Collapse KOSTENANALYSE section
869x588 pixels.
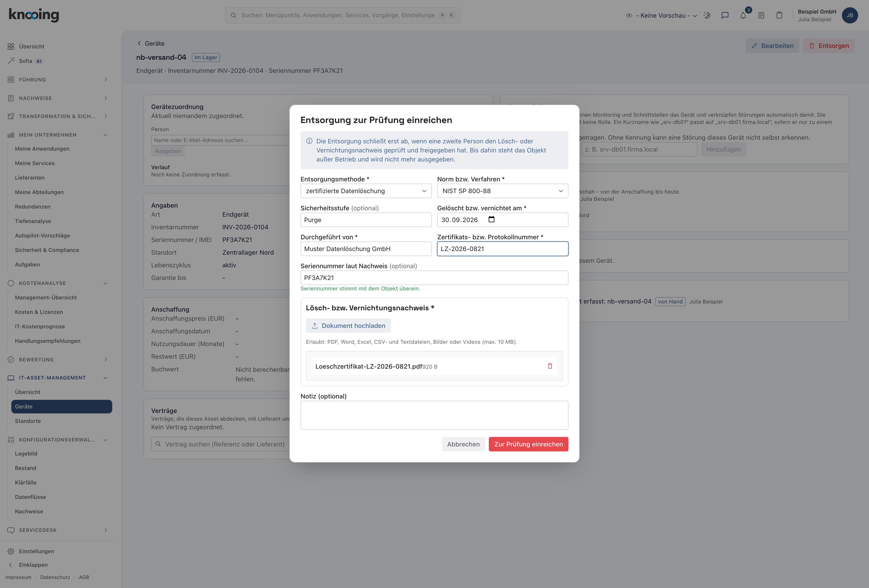[x=58, y=283]
